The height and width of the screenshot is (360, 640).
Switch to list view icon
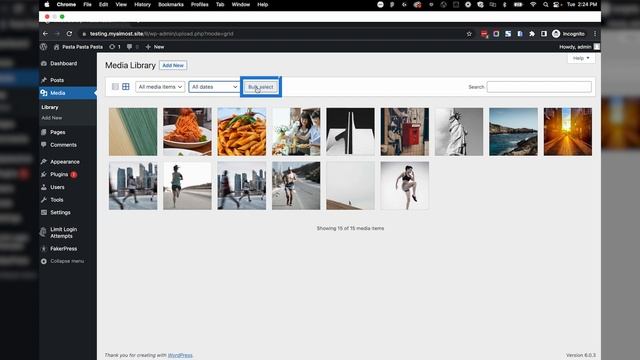tap(116, 87)
